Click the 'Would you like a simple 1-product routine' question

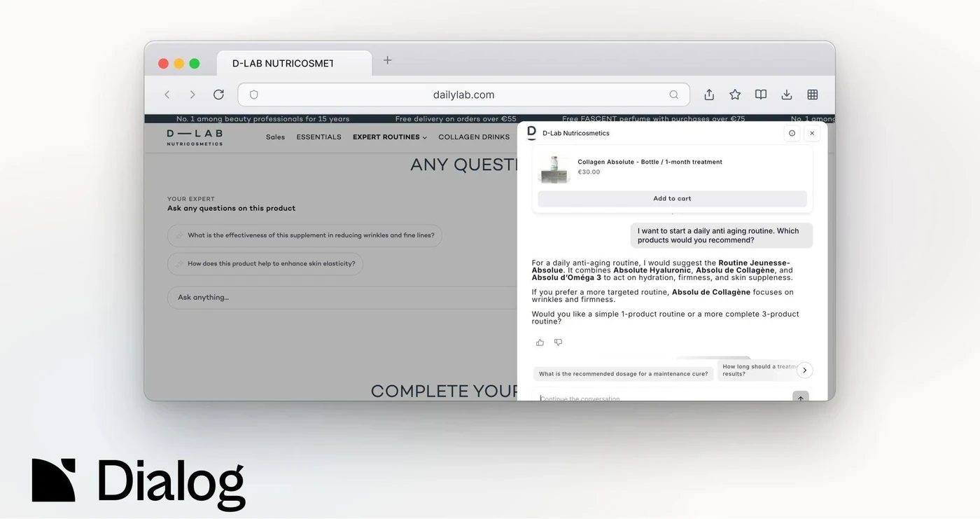click(x=665, y=318)
